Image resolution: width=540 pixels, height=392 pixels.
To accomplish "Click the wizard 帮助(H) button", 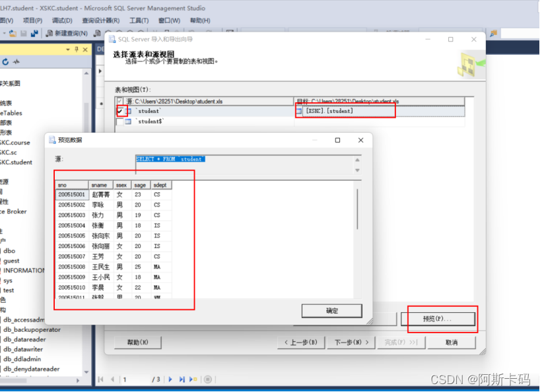I will [137, 343].
